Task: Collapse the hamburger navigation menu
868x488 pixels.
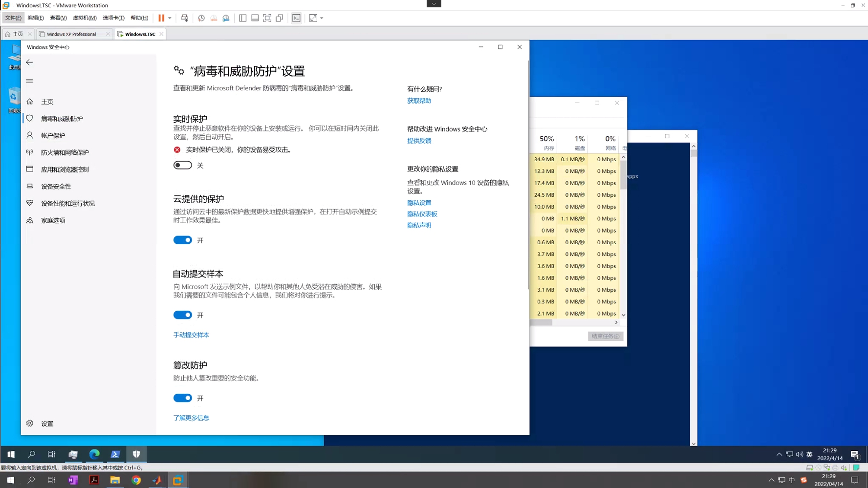Action: (29, 81)
